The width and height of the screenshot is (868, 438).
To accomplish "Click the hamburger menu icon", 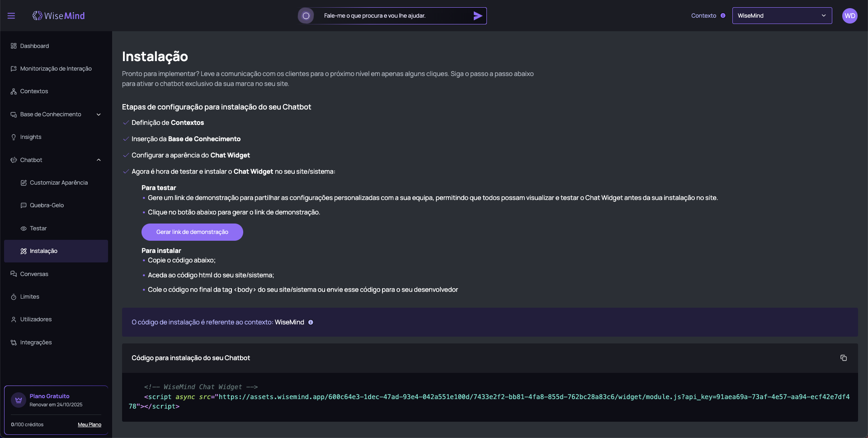I will click(x=11, y=16).
